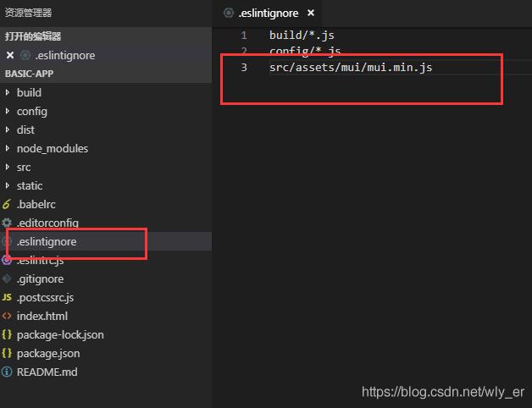
Task: Click the JSON braces icon for package-lock.json
Action: pyautogui.click(x=7, y=334)
